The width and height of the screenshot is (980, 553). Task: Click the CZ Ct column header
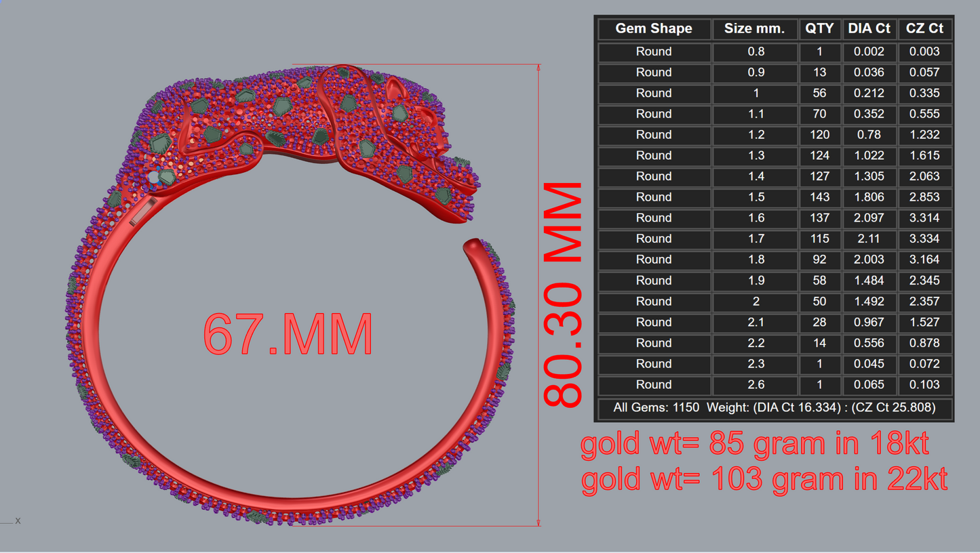[924, 28]
